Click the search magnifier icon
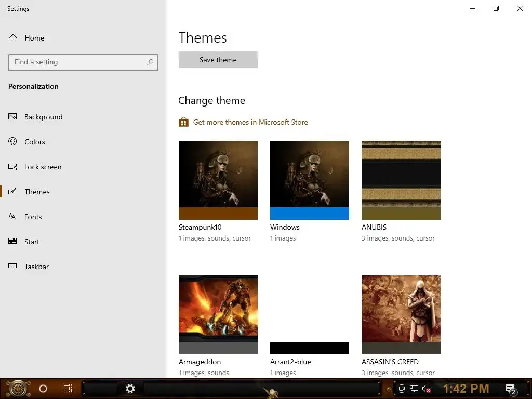The width and height of the screenshot is (532, 399). [x=150, y=62]
